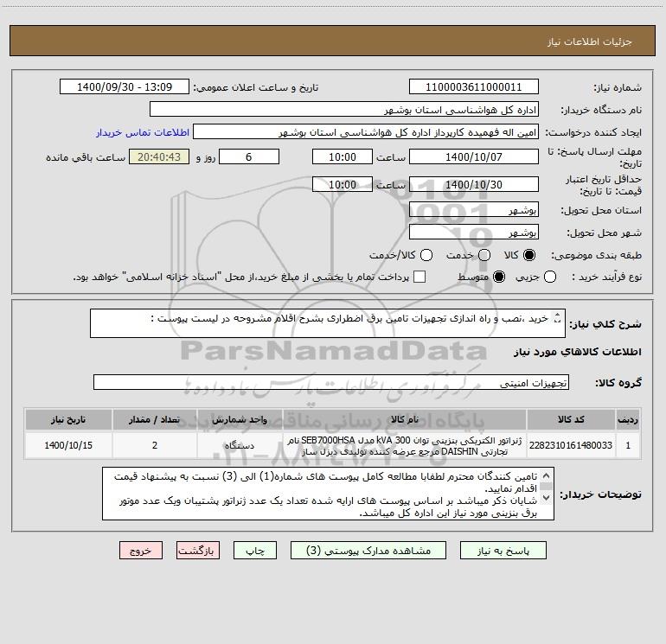This screenshot has width=666, height=644.
Task: Open اطلاعات تماس خریدار link
Action: (143, 132)
